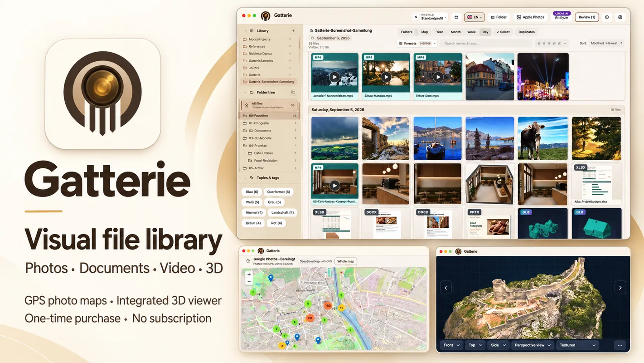Open the external-link arrow for MoccaProjects
This screenshot has height=363, width=644.
click(290, 39)
